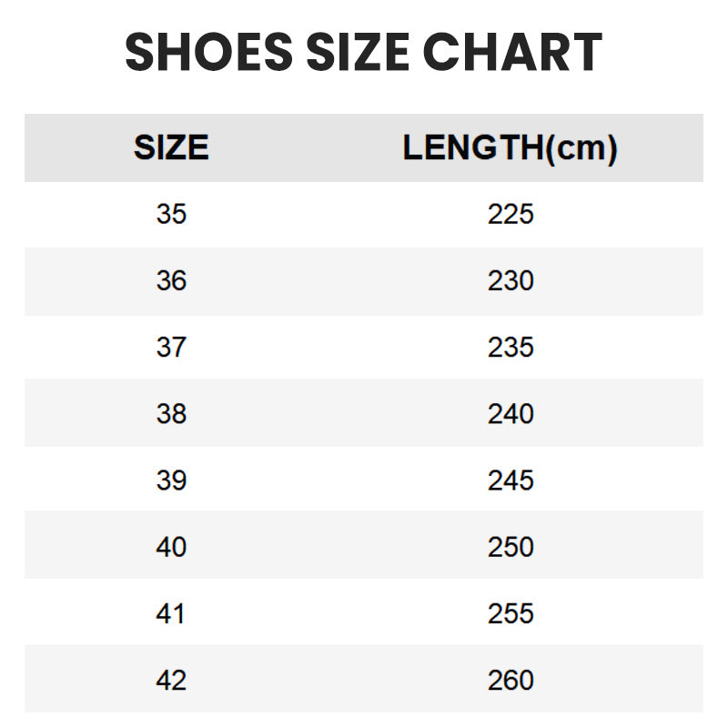Viewport: 728px width, 728px height.
Task: Click the 225 length value
Action: coord(510,215)
